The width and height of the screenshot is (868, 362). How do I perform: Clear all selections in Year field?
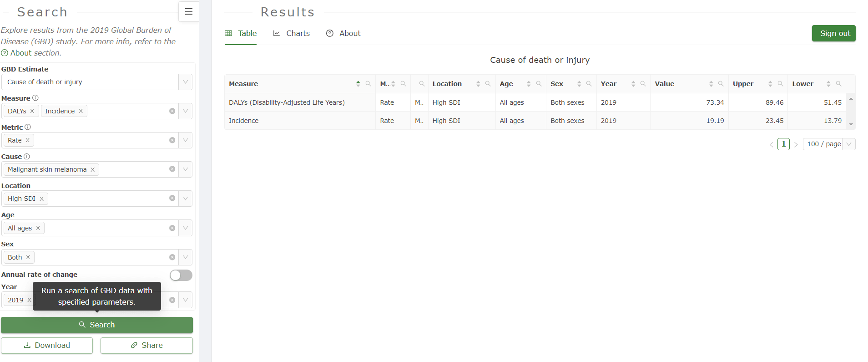pyautogui.click(x=172, y=300)
